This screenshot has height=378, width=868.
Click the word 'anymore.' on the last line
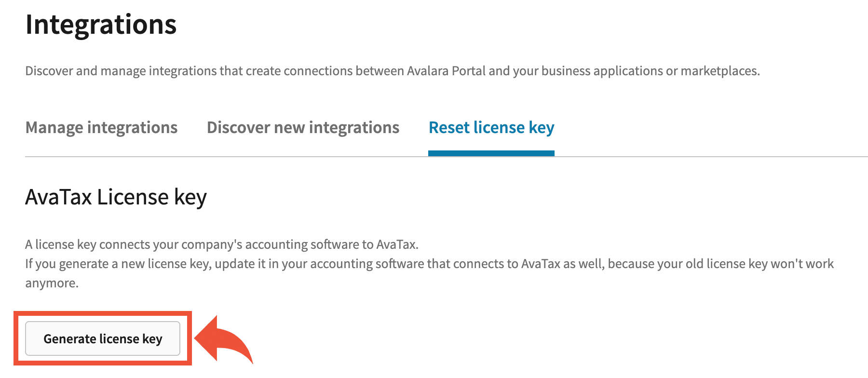point(52,283)
